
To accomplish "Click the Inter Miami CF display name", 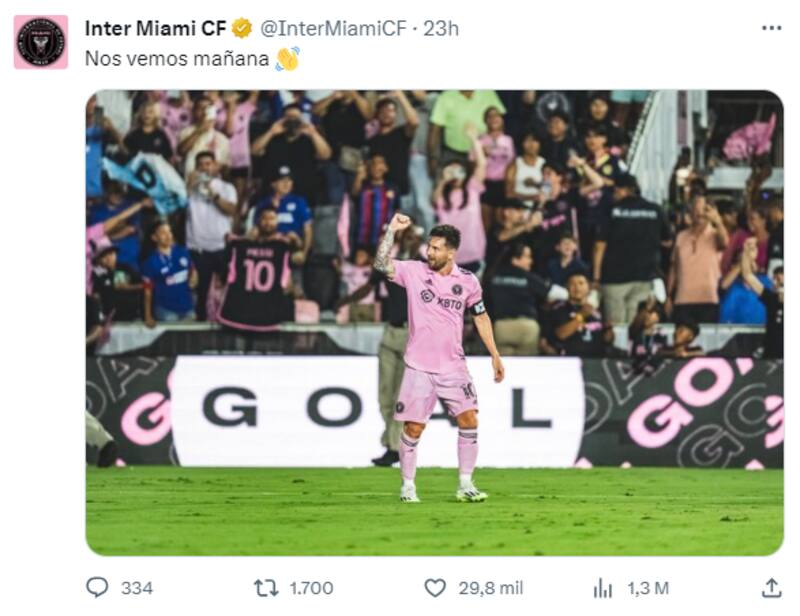I will pyautogui.click(x=155, y=28).
